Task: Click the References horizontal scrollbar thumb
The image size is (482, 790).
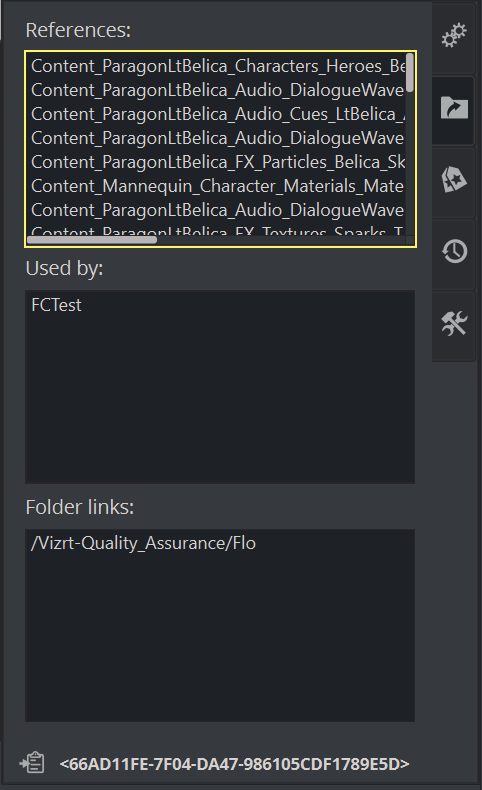Action: coord(92,240)
